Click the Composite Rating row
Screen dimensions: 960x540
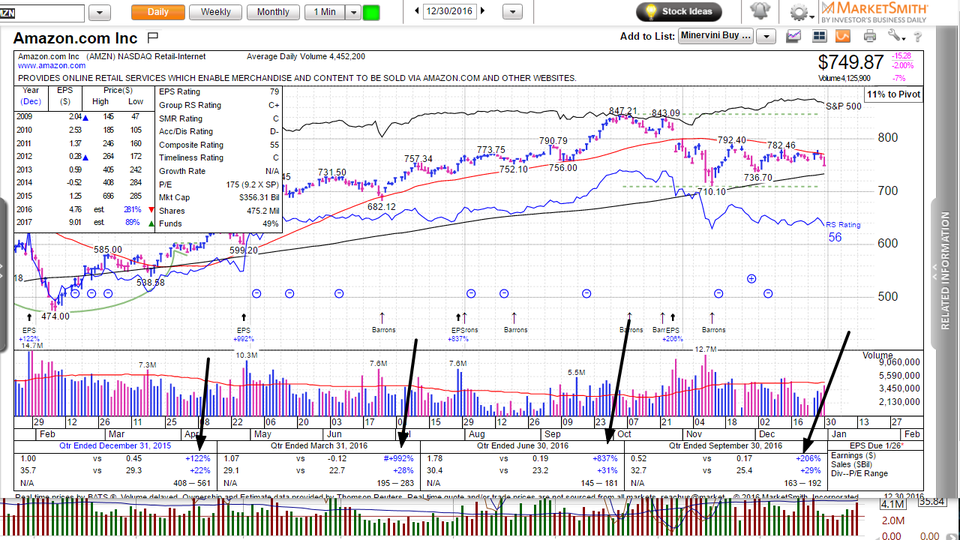219,145
